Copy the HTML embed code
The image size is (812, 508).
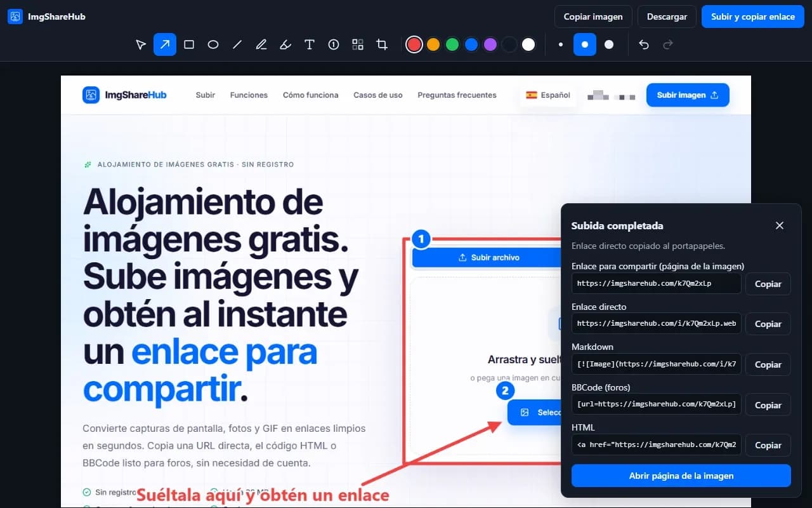coord(768,445)
